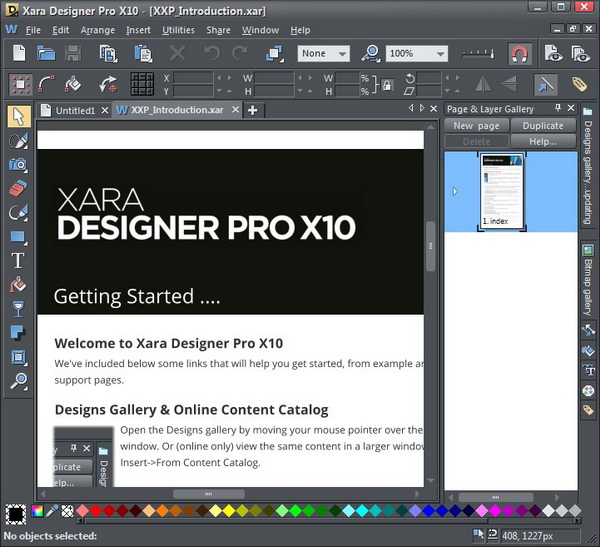Click the New page button

[477, 126]
